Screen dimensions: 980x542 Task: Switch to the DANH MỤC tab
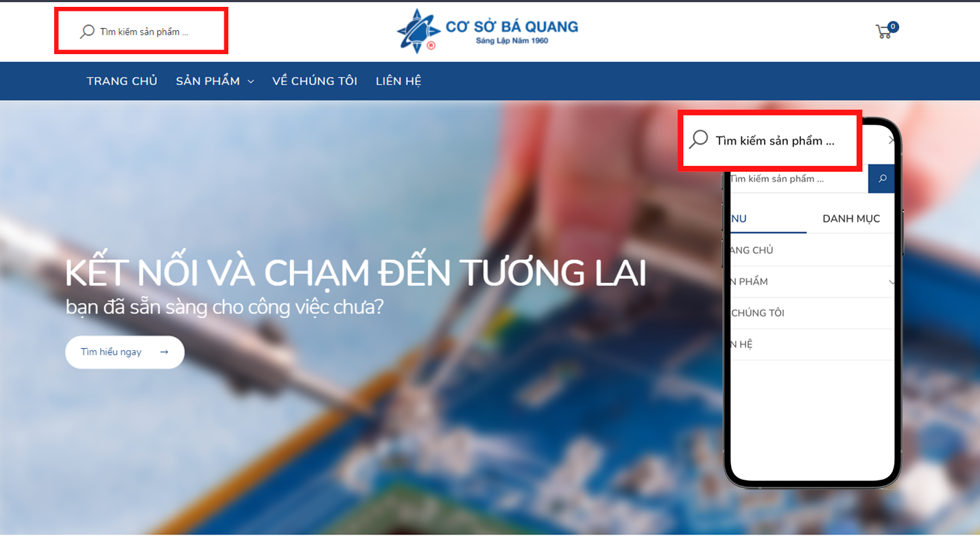click(851, 219)
